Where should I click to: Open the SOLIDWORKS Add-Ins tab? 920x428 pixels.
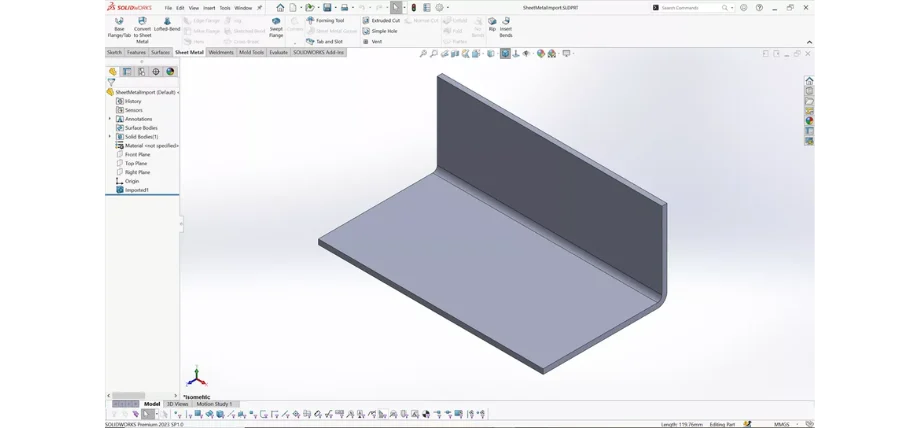(319, 52)
